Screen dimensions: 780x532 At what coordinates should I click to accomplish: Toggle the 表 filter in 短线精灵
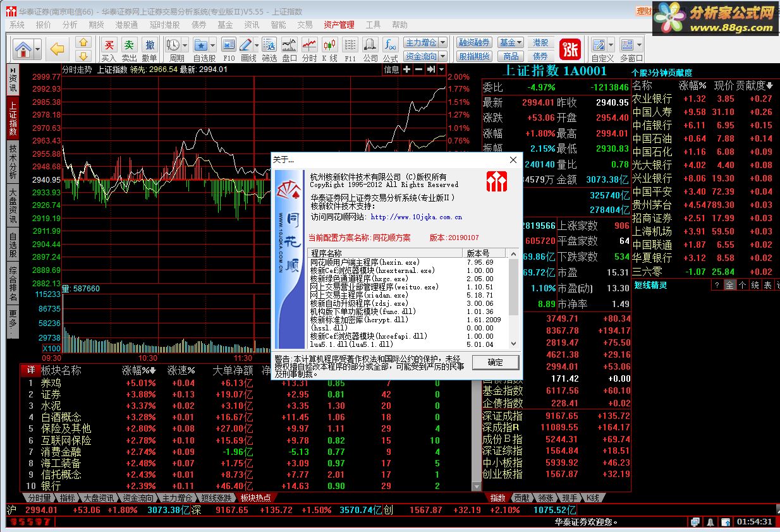(767, 285)
